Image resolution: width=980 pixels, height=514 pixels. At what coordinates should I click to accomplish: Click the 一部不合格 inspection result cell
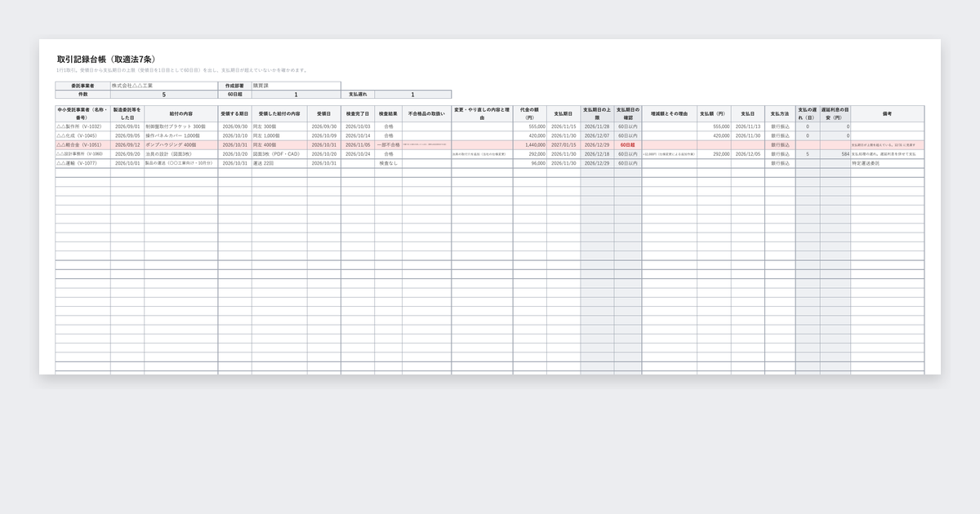[x=388, y=145]
